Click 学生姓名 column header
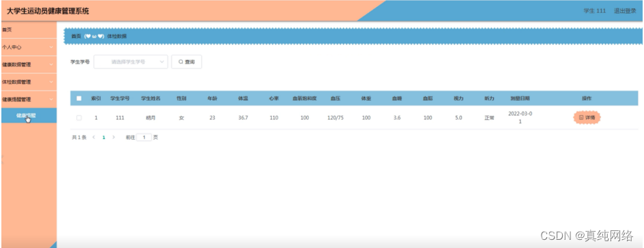The width and height of the screenshot is (644, 248). (x=151, y=98)
